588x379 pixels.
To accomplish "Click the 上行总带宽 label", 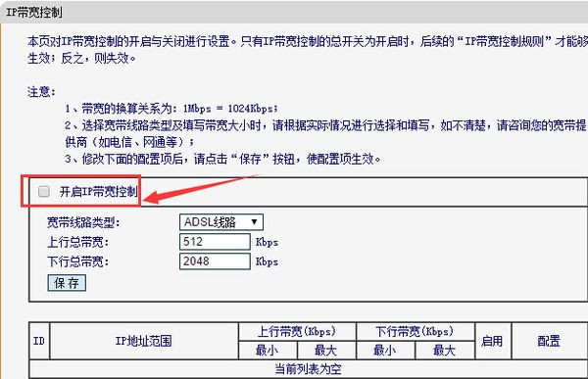I will pyautogui.click(x=77, y=242).
